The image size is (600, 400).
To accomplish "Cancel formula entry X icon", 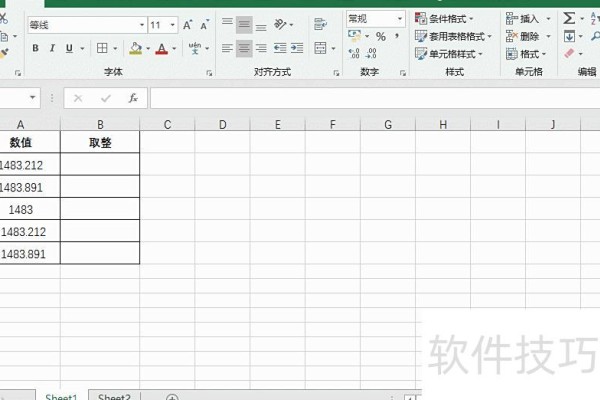I will (x=78, y=98).
